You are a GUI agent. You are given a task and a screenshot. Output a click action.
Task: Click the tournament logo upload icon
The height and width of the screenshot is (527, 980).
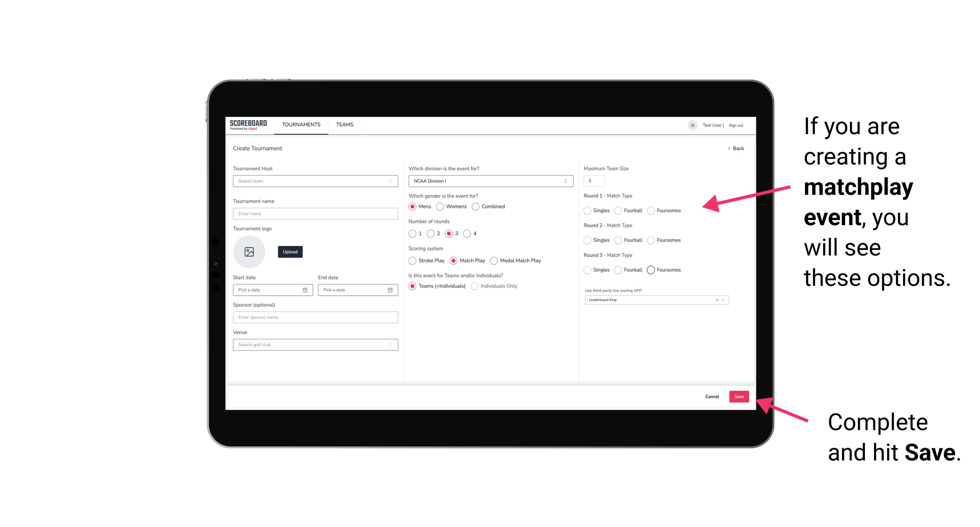coord(249,252)
